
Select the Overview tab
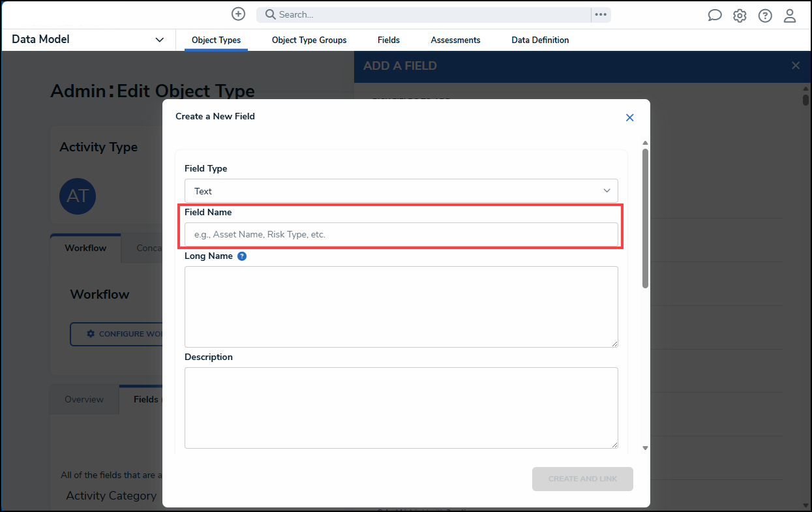pyautogui.click(x=84, y=399)
